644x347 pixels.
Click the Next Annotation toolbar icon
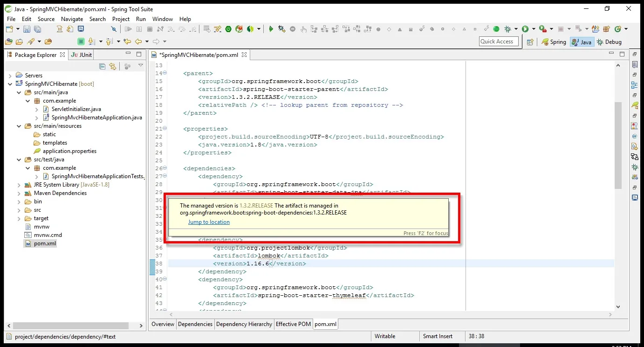91,42
